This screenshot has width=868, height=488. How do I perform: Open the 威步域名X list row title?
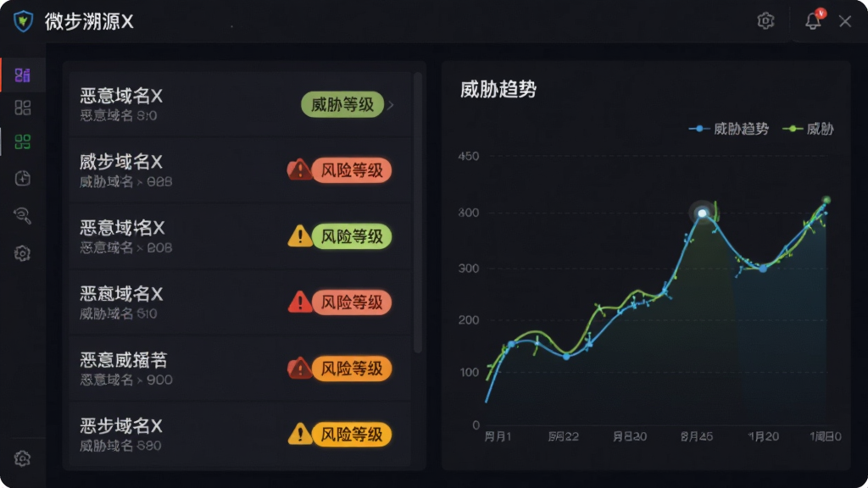[121, 162]
